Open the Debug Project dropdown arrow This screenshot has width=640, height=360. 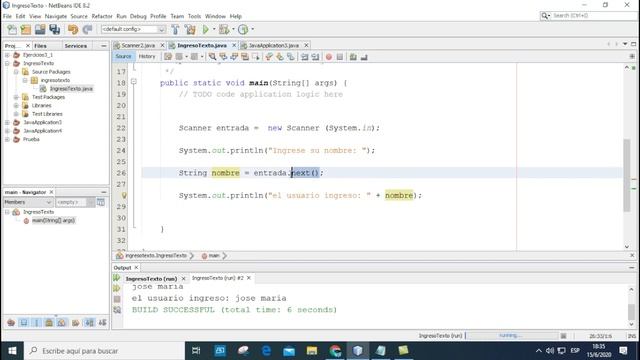click(x=233, y=29)
